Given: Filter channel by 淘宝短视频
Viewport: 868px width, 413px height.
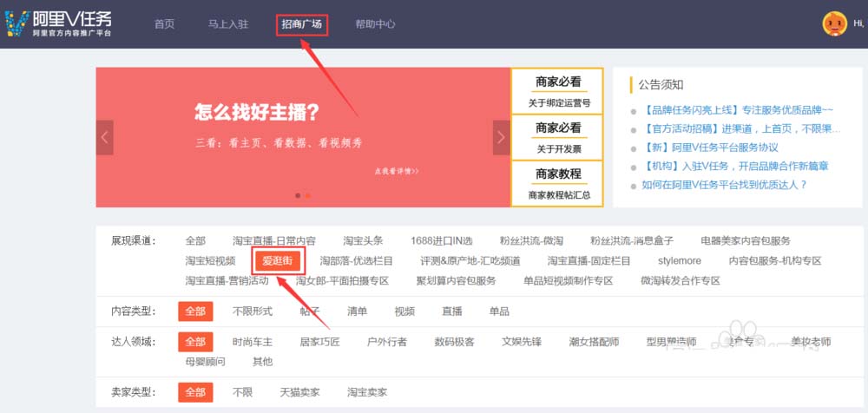Looking at the screenshot, I should [210, 261].
